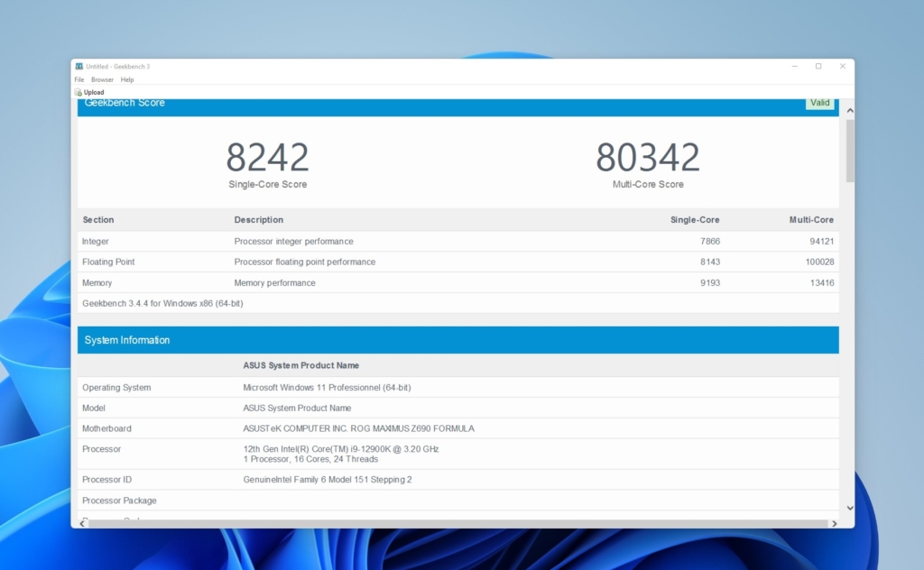Image resolution: width=924 pixels, height=570 pixels.
Task: Click the Motherboard row label
Action: 106,428
